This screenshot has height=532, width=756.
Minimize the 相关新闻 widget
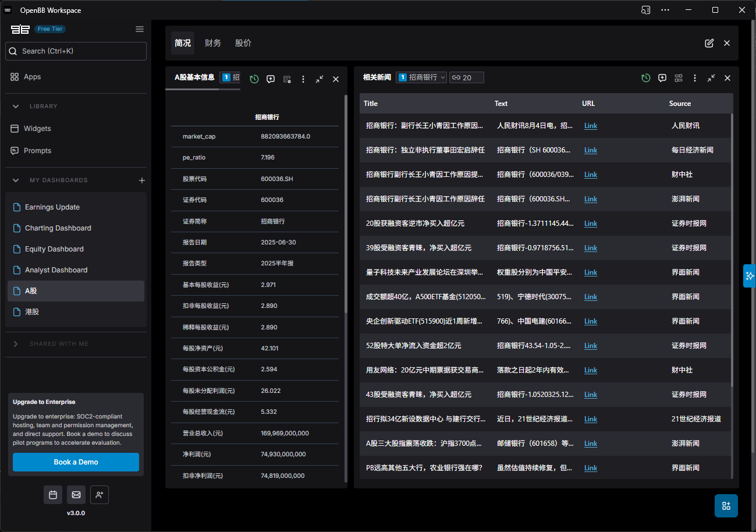711,77
